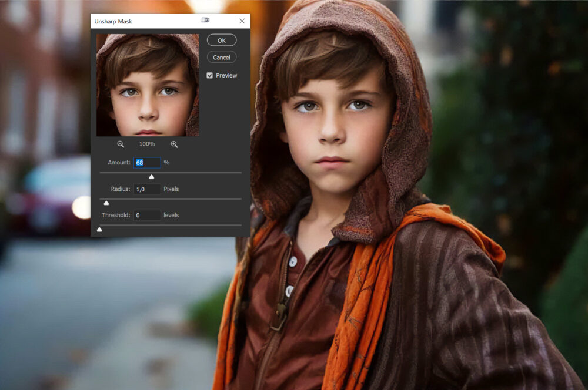Click the Radius label

[121, 189]
